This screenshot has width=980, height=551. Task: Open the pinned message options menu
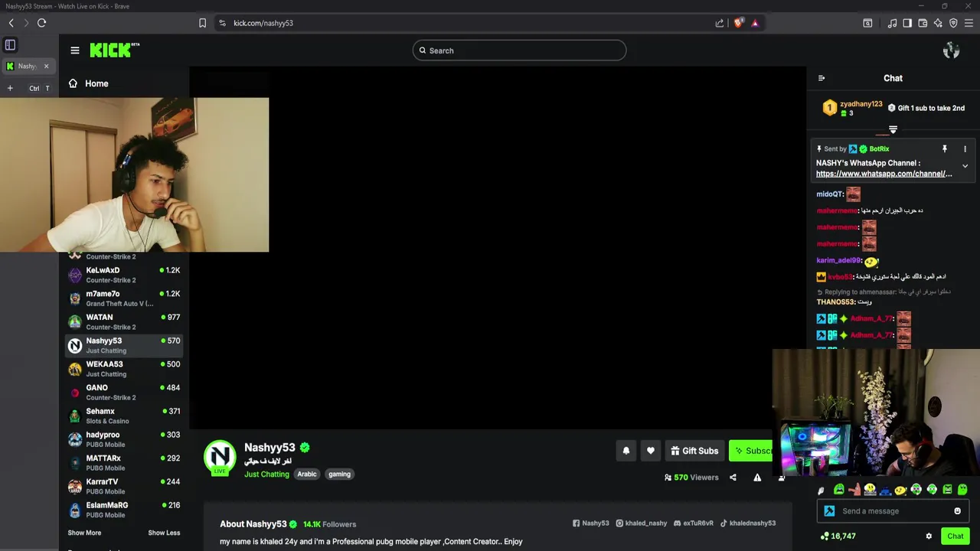[x=965, y=149]
